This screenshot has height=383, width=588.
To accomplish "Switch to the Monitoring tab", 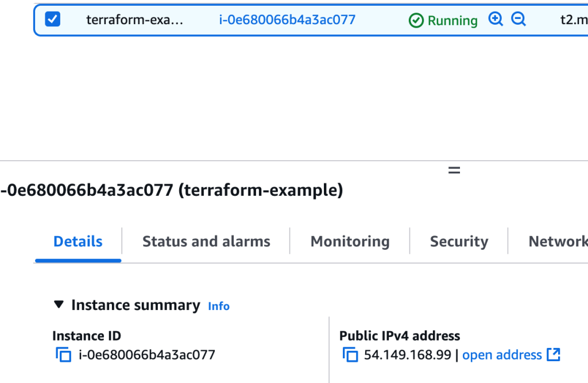I will [350, 242].
